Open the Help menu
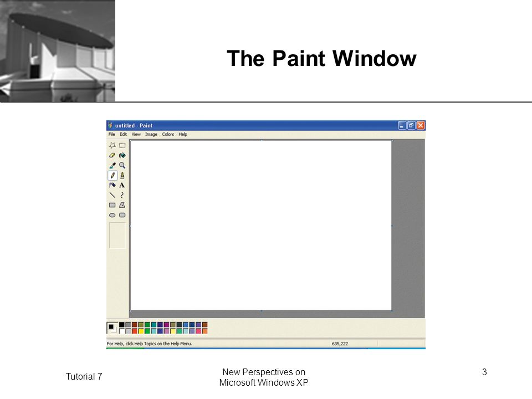 (183, 134)
